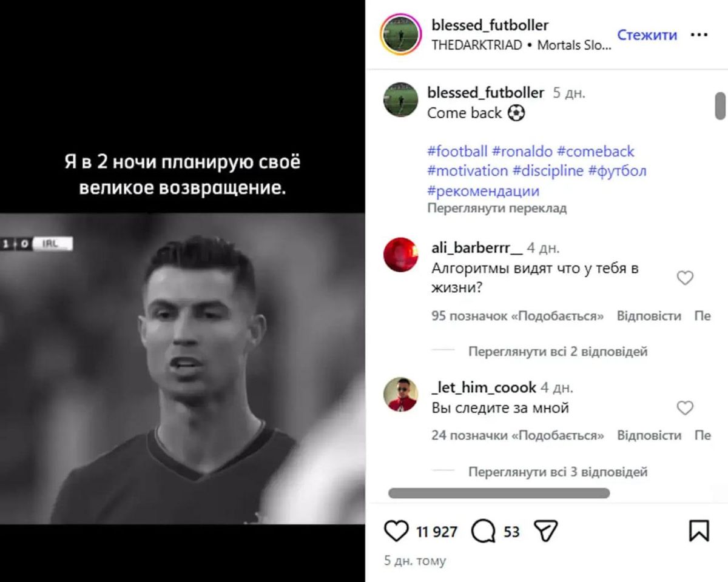Like ali_barberrr__'s comment

pos(685,278)
